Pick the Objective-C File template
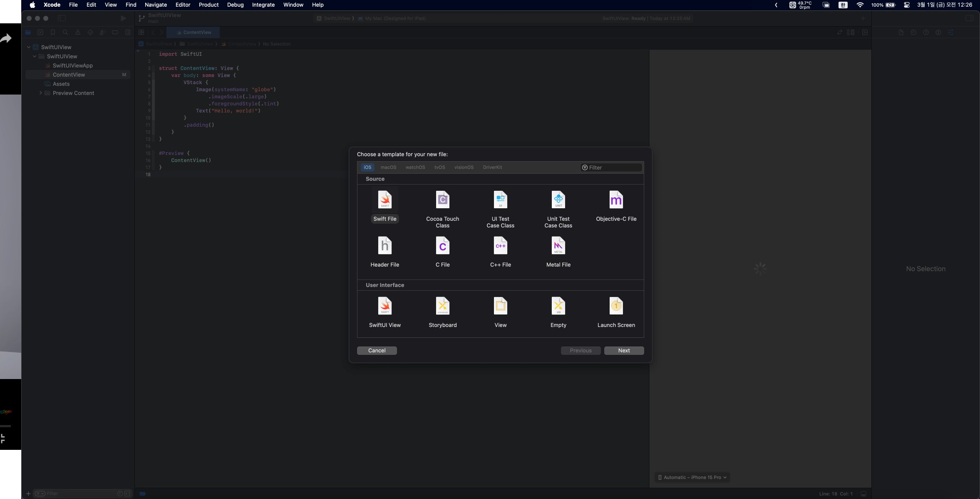Viewport: 980px width, 499px height. click(616, 200)
